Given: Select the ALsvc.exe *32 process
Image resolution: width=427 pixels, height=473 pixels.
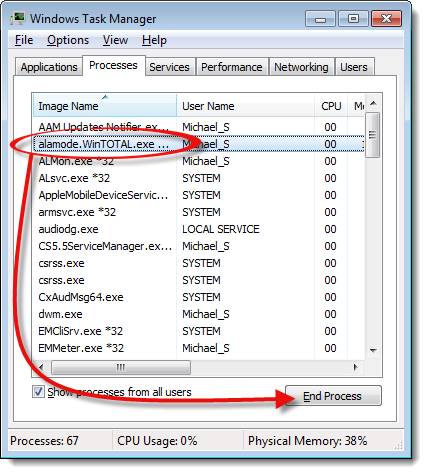Looking at the screenshot, I should (x=198, y=178).
